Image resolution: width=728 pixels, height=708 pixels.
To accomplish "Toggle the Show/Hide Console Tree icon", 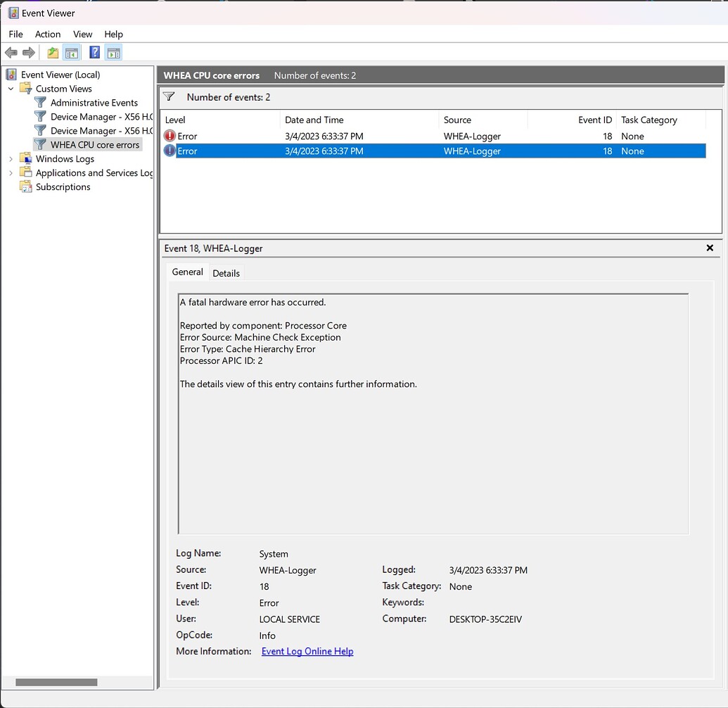I will [72, 53].
